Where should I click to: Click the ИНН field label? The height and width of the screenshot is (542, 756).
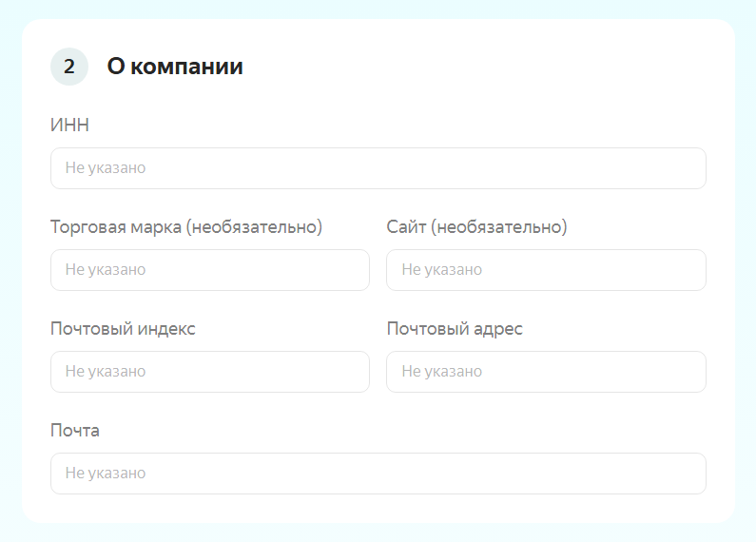tap(69, 126)
